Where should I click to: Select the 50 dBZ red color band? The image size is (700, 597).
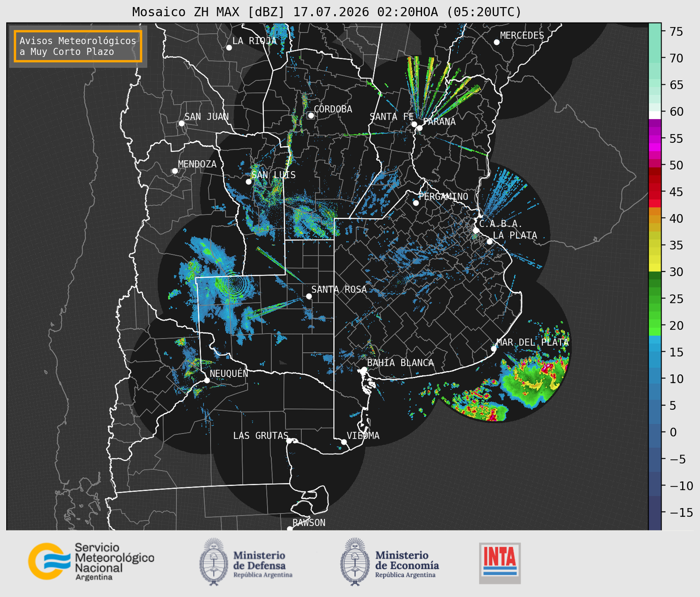655,164
